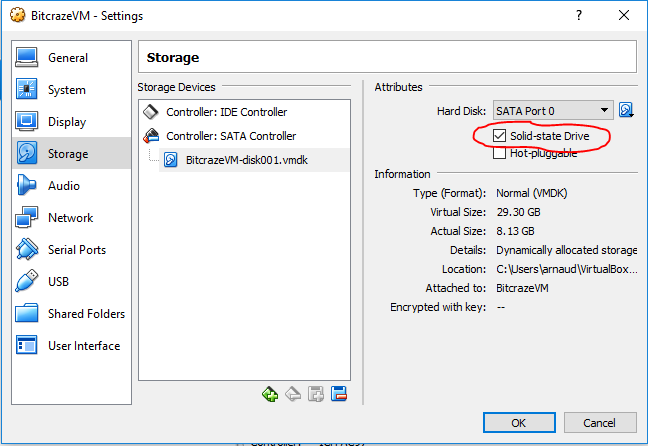Open the Network settings category
The height and width of the screenshot is (446, 648).
[x=72, y=218]
